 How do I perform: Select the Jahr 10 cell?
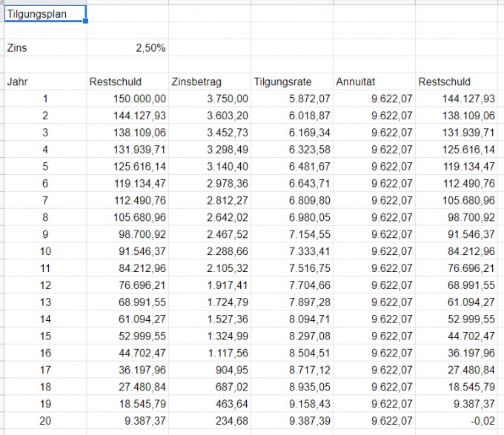(x=45, y=251)
